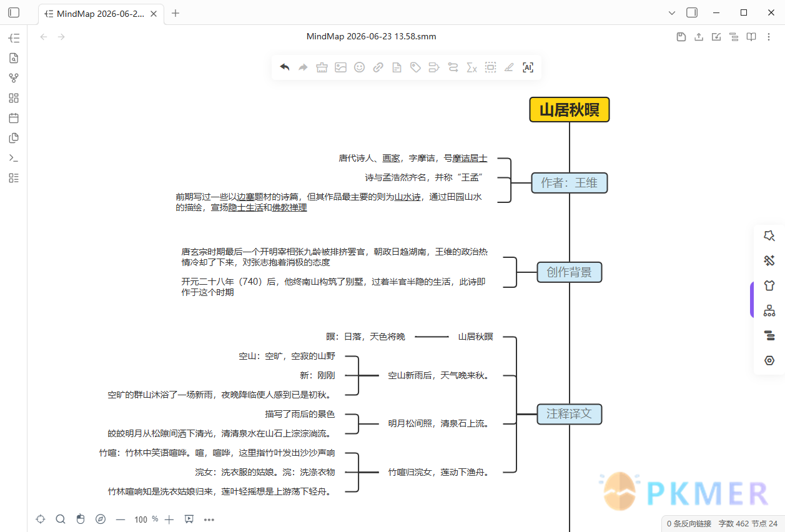Image resolution: width=785 pixels, height=532 pixels.
Task: Click the templates copy icon in the left ribbon
Action: 14,138
